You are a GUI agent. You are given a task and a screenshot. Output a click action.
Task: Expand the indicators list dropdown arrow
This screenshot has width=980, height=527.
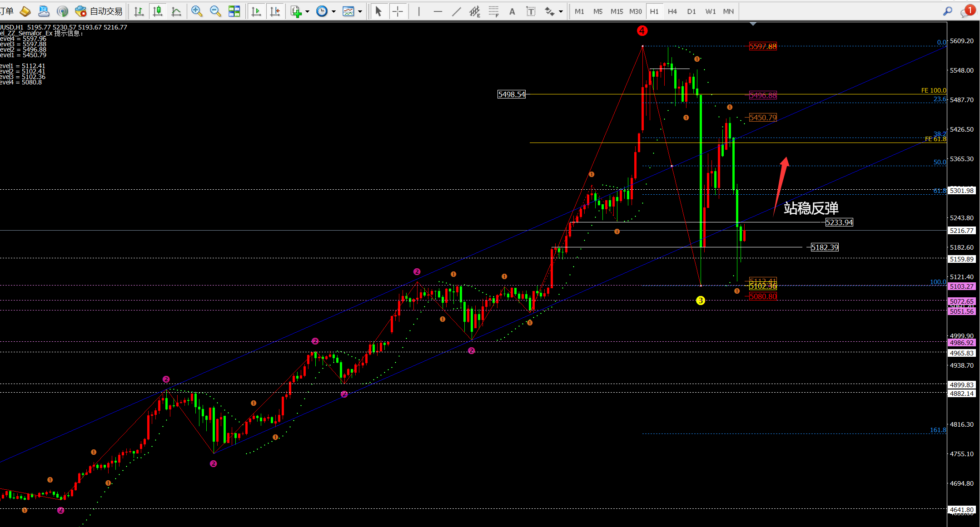pyautogui.click(x=308, y=12)
